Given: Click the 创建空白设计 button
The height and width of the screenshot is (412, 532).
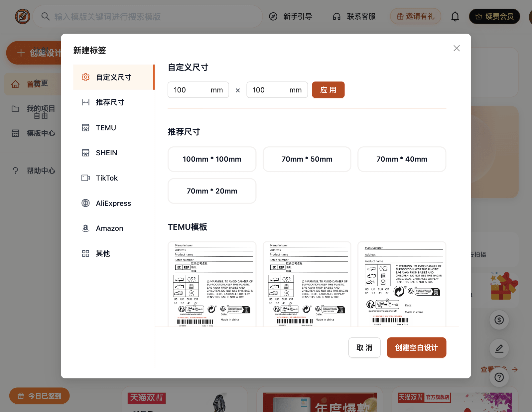Looking at the screenshot, I should coord(417,347).
